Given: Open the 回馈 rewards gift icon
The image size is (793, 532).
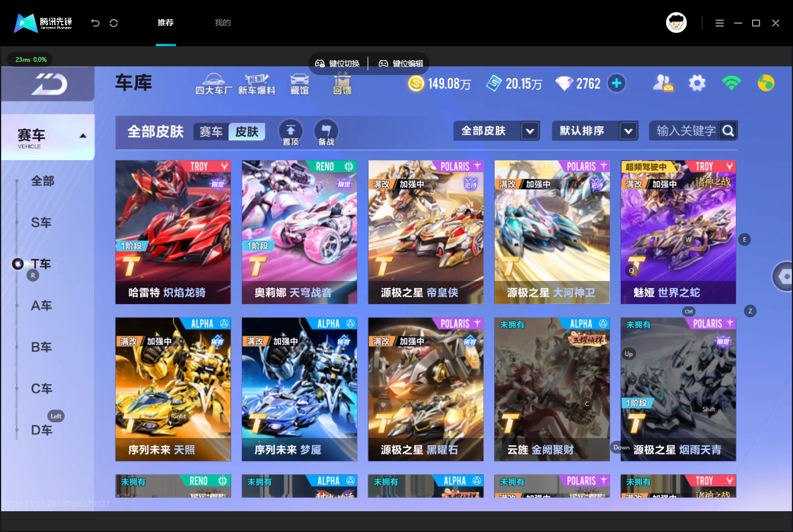Looking at the screenshot, I should click(x=342, y=84).
